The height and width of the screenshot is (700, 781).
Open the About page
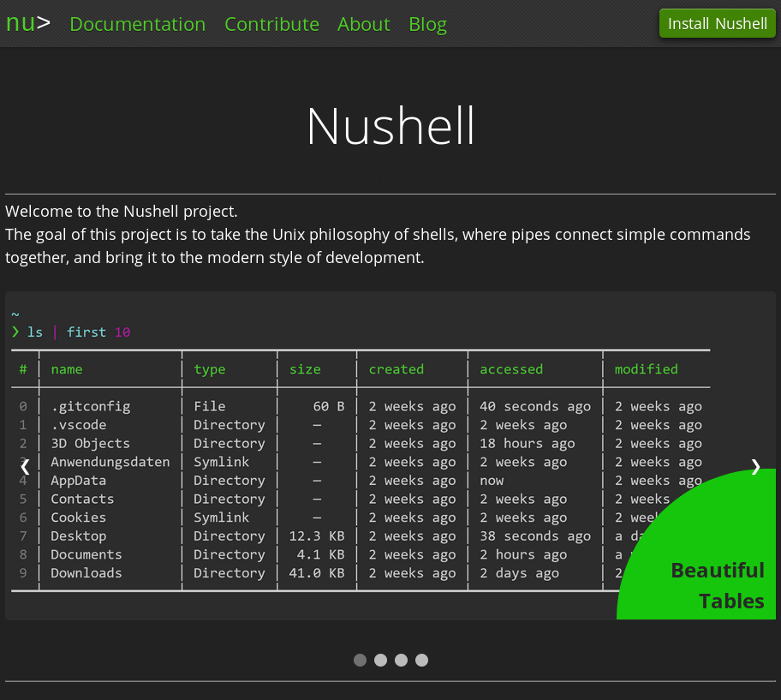coord(363,23)
